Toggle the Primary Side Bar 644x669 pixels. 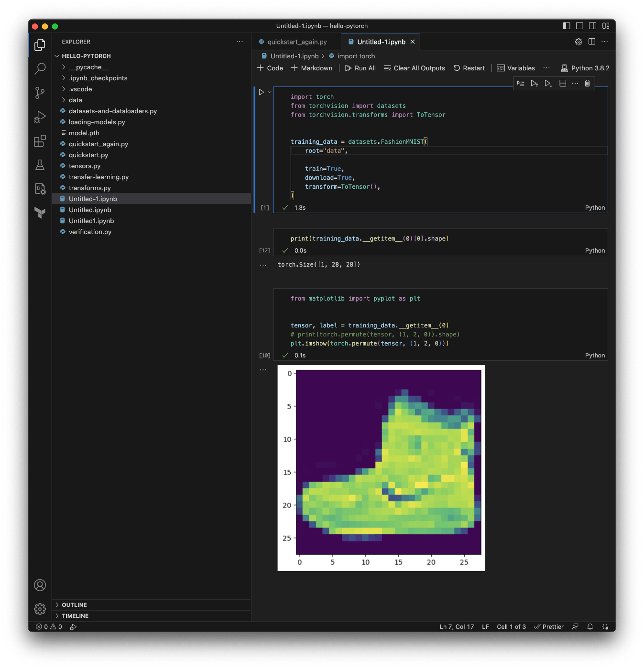point(567,26)
